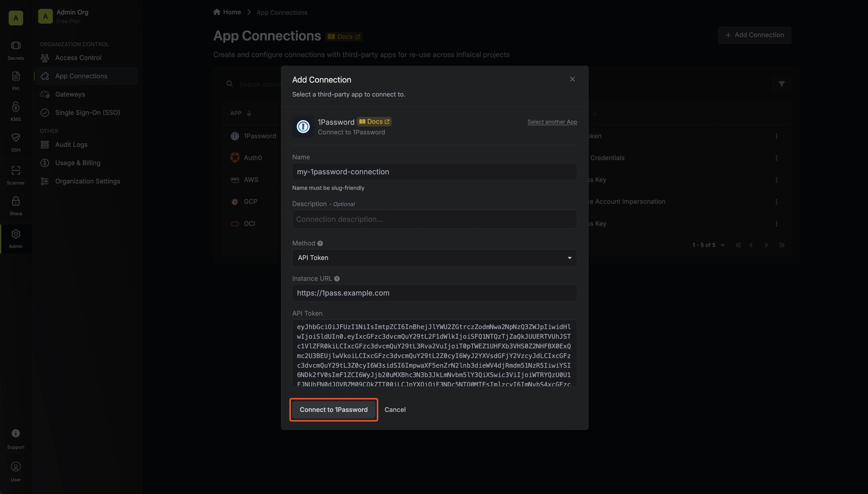Open the Share section
Screen dimensions: 868x494
point(16,206)
